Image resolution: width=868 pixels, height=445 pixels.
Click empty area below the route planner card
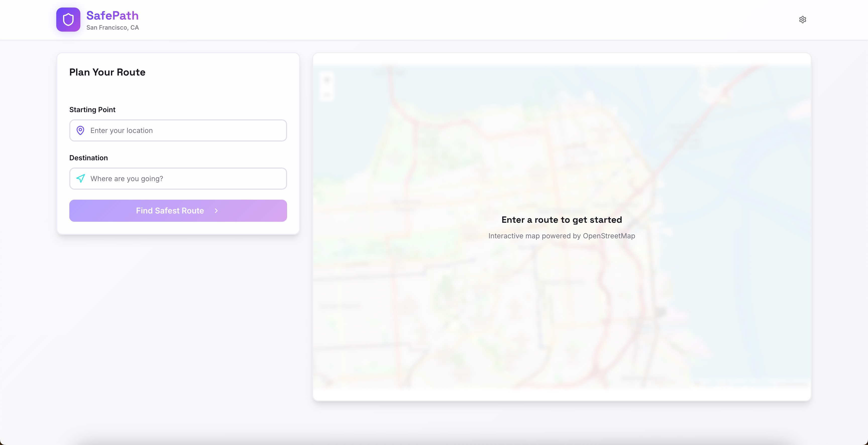tap(178, 320)
